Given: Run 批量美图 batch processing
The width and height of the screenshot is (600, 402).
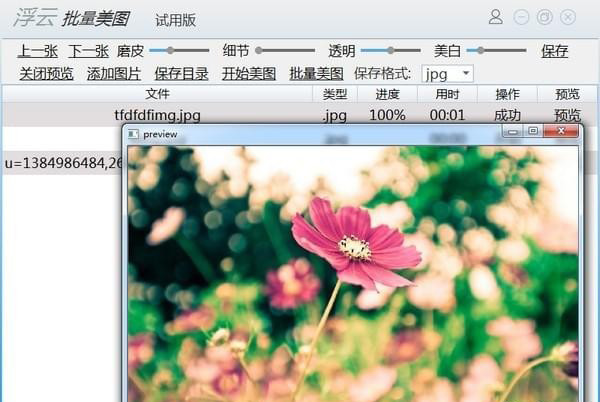Looking at the screenshot, I should tap(316, 73).
